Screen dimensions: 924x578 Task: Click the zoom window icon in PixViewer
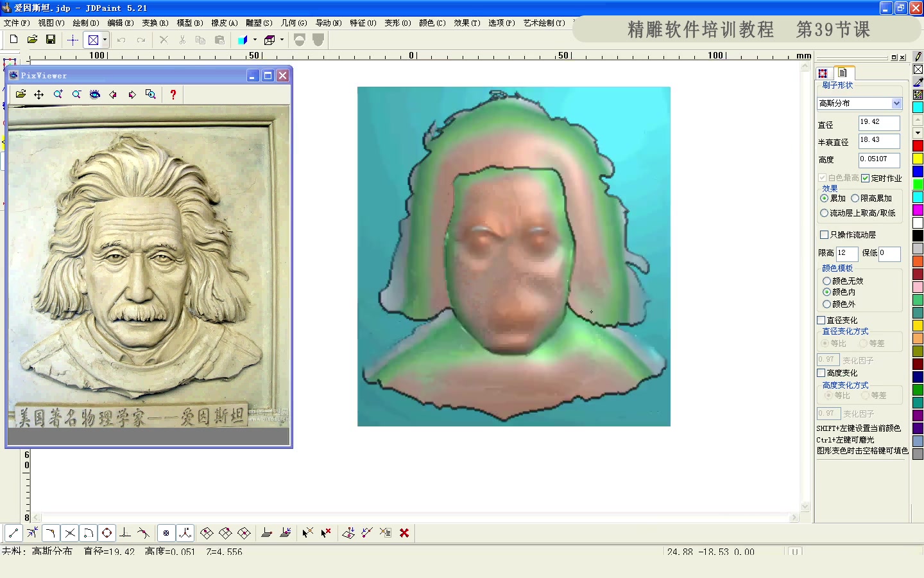(151, 94)
